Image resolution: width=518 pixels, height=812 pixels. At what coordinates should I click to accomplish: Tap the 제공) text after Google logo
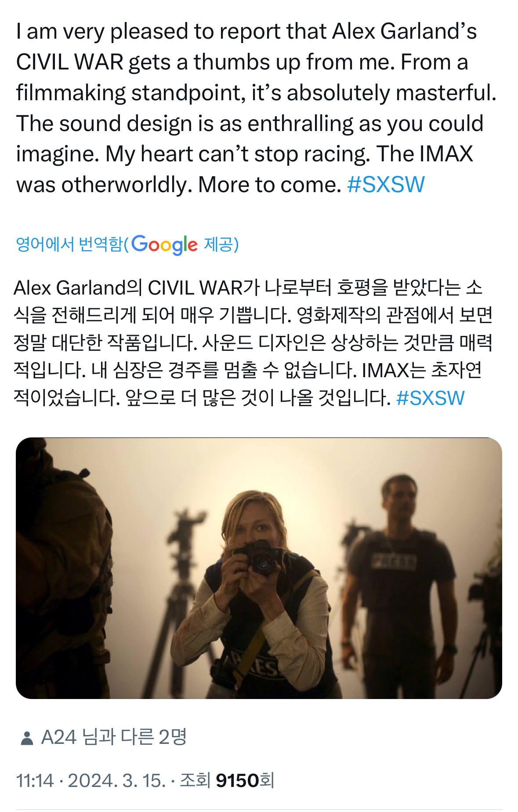pyautogui.click(x=221, y=244)
